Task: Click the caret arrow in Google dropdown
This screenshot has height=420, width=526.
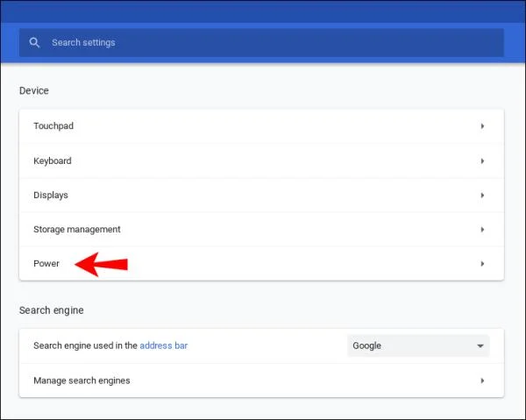Action: [480, 345]
